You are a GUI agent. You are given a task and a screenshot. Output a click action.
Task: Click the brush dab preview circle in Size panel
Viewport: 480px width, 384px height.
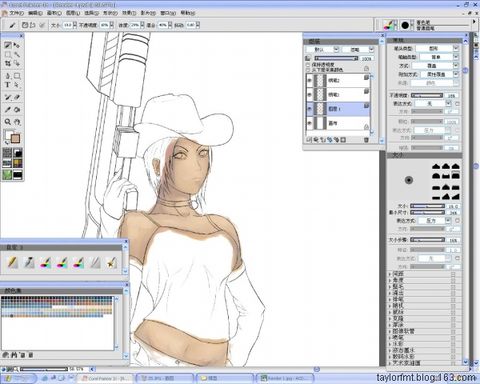point(409,180)
